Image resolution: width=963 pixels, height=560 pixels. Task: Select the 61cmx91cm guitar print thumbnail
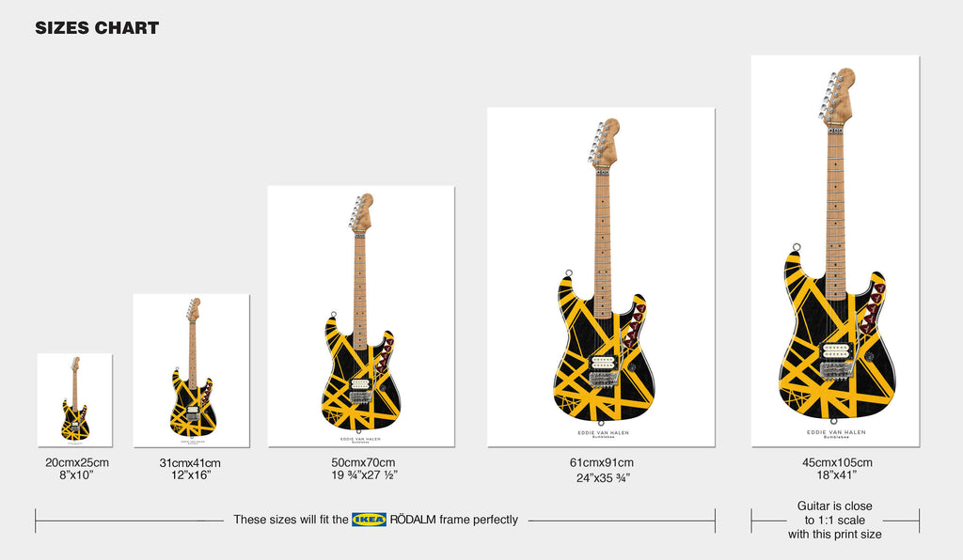click(601, 277)
